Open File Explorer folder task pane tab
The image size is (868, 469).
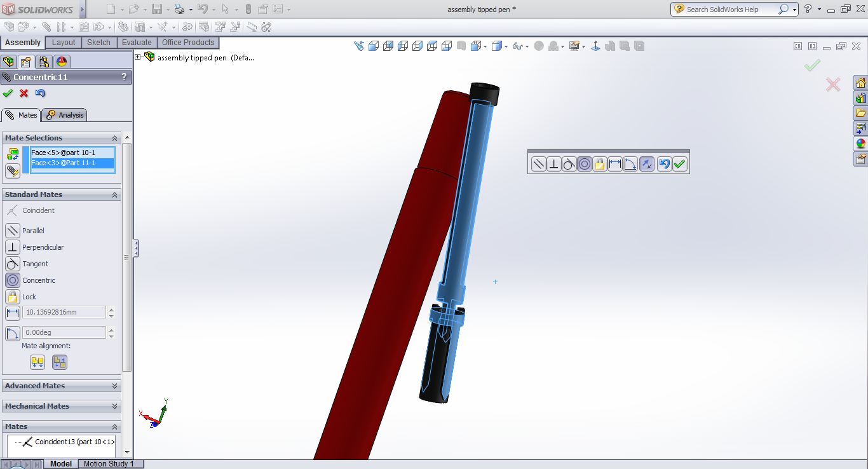[x=860, y=113]
